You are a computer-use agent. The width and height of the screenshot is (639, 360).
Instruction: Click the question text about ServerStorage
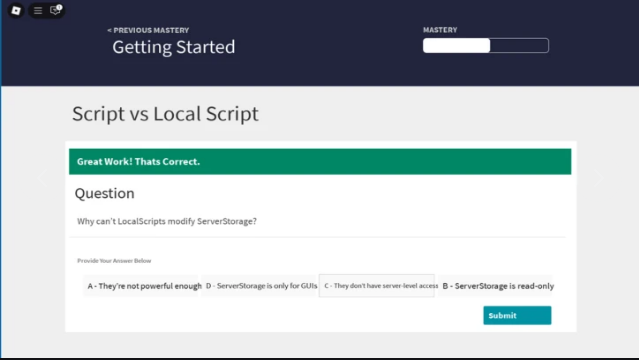click(x=167, y=221)
